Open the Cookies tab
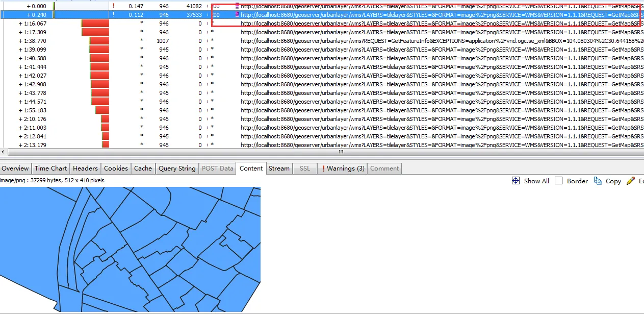Viewport: 644px width, 314px height. [116, 168]
